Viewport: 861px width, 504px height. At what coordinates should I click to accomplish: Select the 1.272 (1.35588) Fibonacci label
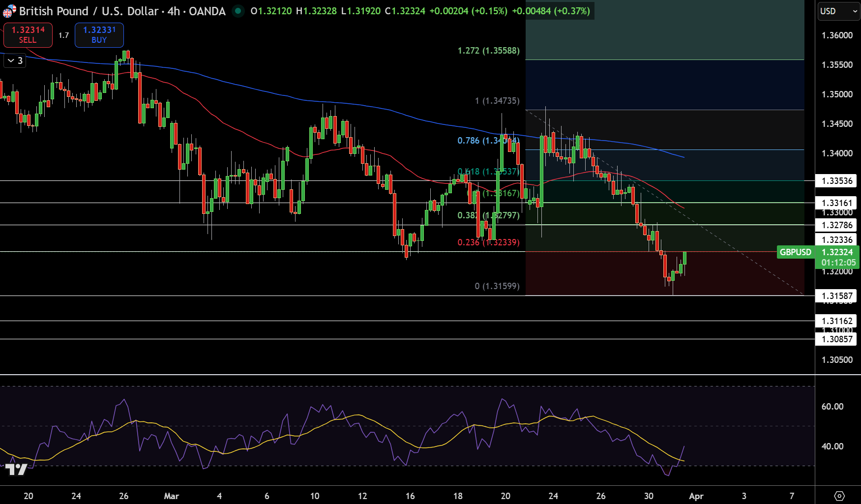[x=488, y=51]
